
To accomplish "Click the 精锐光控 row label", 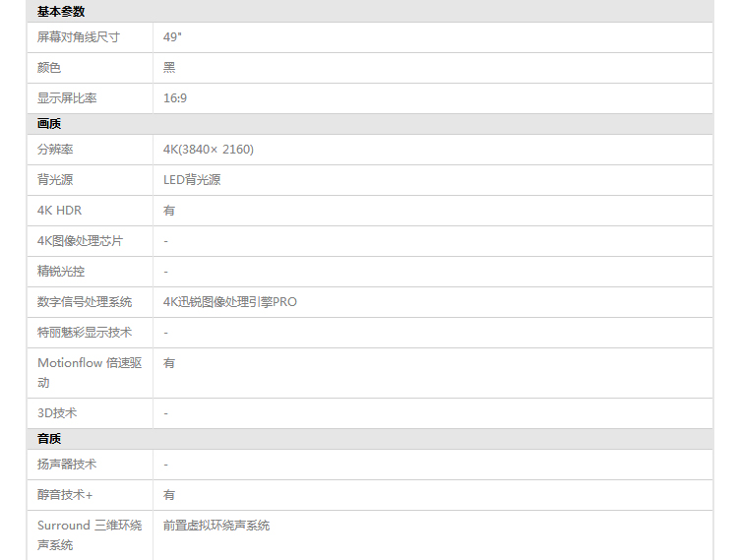I will [x=61, y=272].
